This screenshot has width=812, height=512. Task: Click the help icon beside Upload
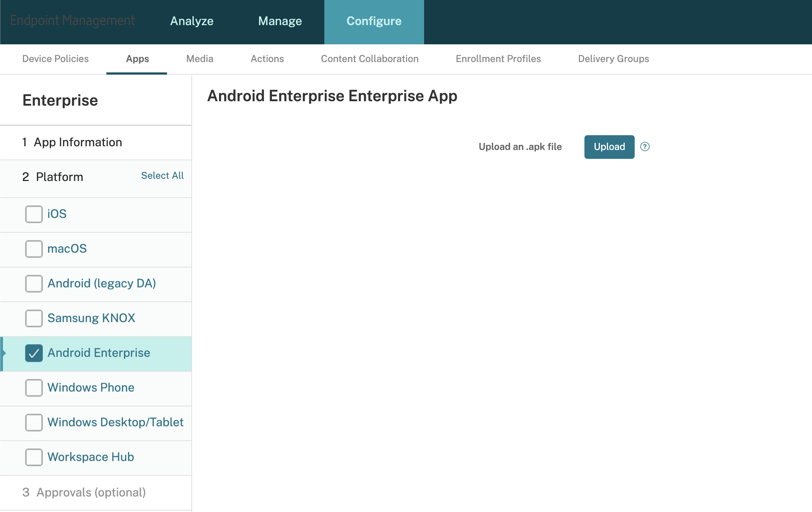(x=645, y=147)
